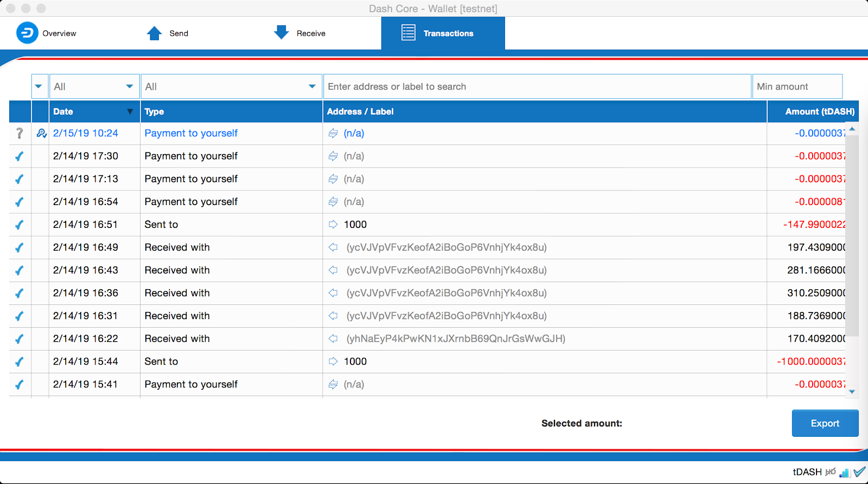Click sync status checkmark in status bar

[859, 472]
